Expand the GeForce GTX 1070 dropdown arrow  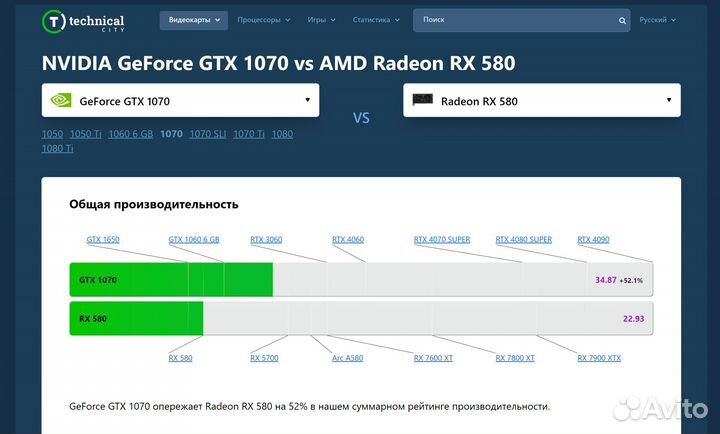point(308,100)
